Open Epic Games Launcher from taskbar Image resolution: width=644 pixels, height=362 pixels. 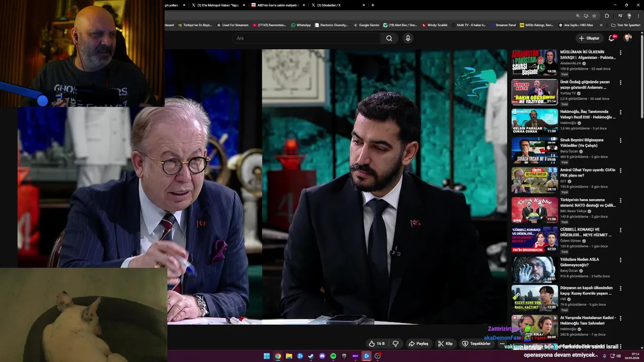344,356
